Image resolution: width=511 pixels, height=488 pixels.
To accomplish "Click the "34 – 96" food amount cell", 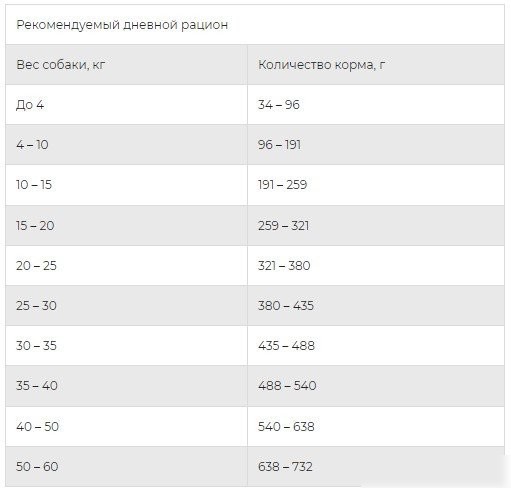I will coord(279,105).
